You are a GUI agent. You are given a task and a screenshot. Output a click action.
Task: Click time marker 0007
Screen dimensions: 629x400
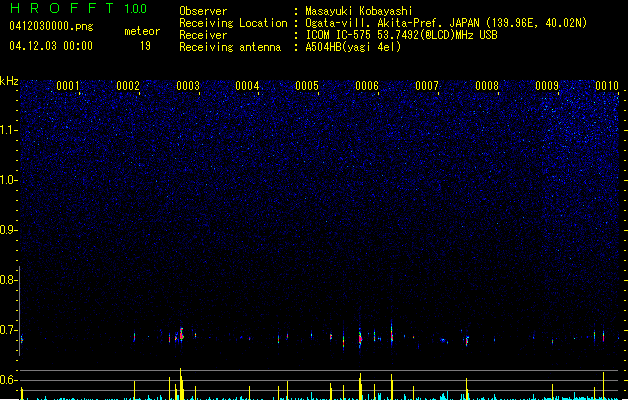[427, 86]
